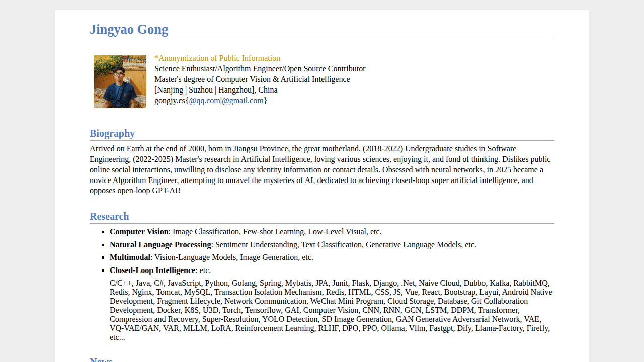
Task: Click the profile photo thumbnail
Action: point(120,81)
